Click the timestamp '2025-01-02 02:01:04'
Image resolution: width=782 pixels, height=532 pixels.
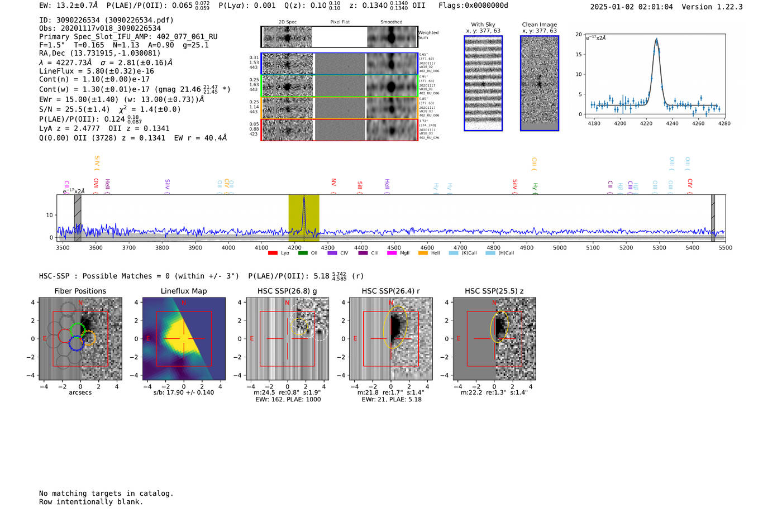[x=632, y=7]
